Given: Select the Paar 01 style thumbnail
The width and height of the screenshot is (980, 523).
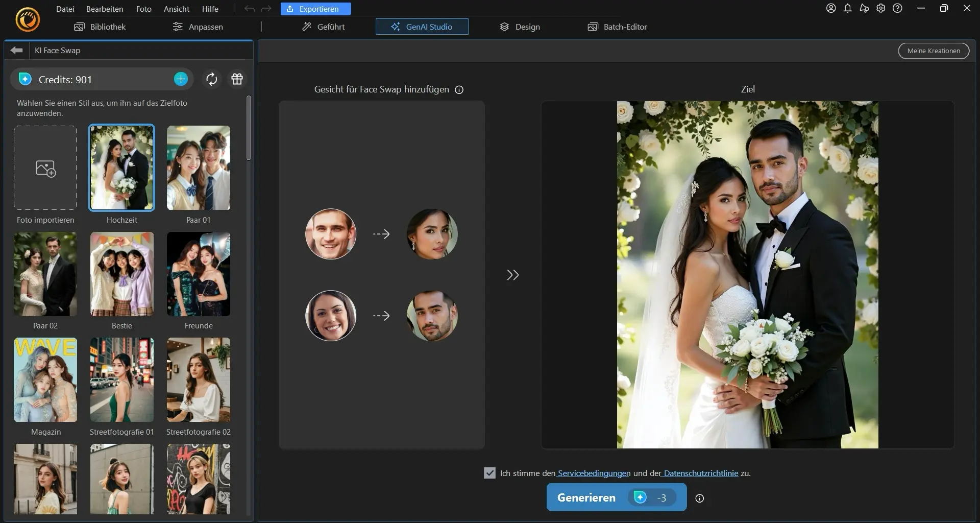Looking at the screenshot, I should point(199,168).
